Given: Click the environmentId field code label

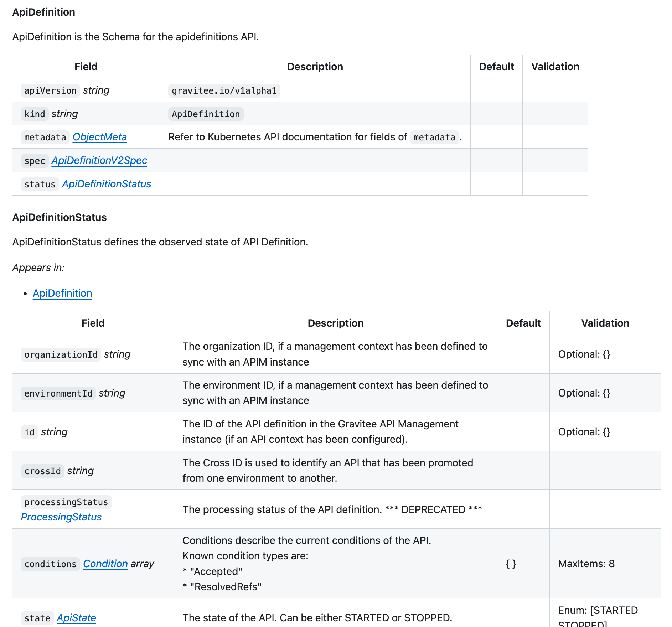Looking at the screenshot, I should (58, 393).
